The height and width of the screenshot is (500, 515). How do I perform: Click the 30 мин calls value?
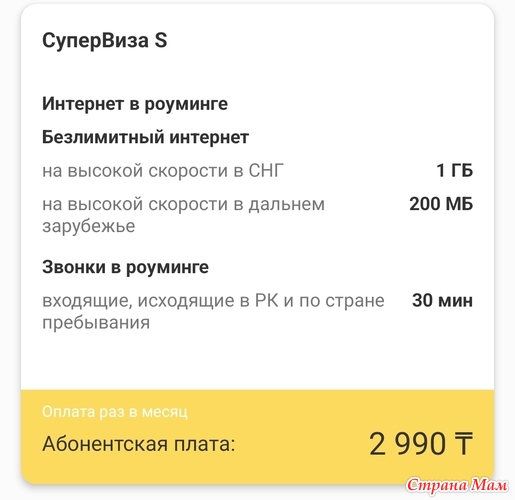pos(442,300)
